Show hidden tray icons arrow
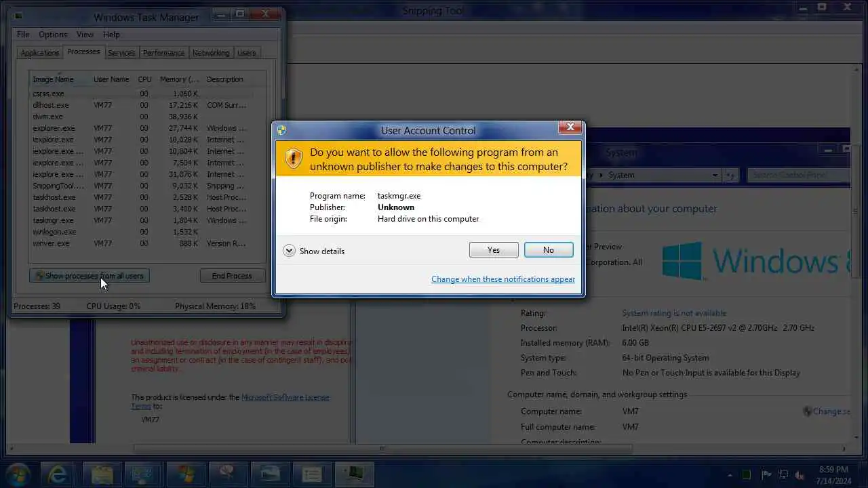The height and width of the screenshot is (488, 868). [730, 475]
